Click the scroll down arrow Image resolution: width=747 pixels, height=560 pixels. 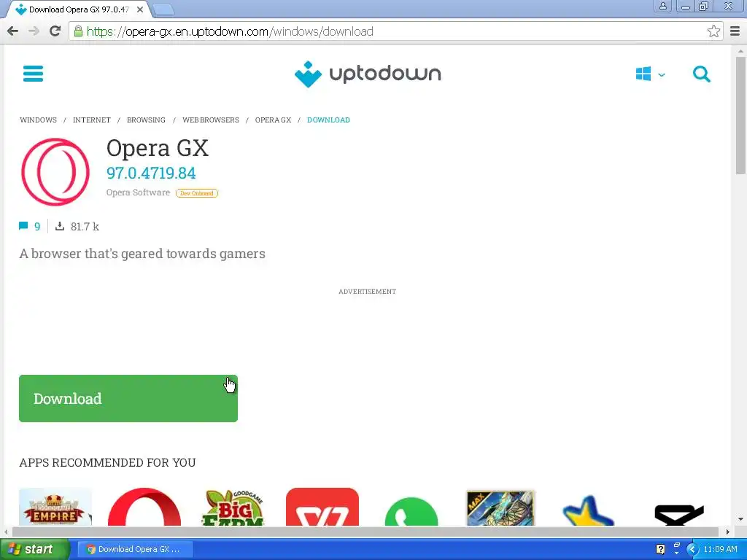tap(740, 519)
